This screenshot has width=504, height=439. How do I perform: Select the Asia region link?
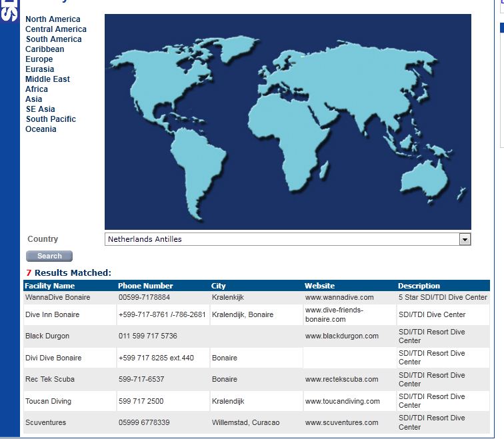click(x=34, y=99)
